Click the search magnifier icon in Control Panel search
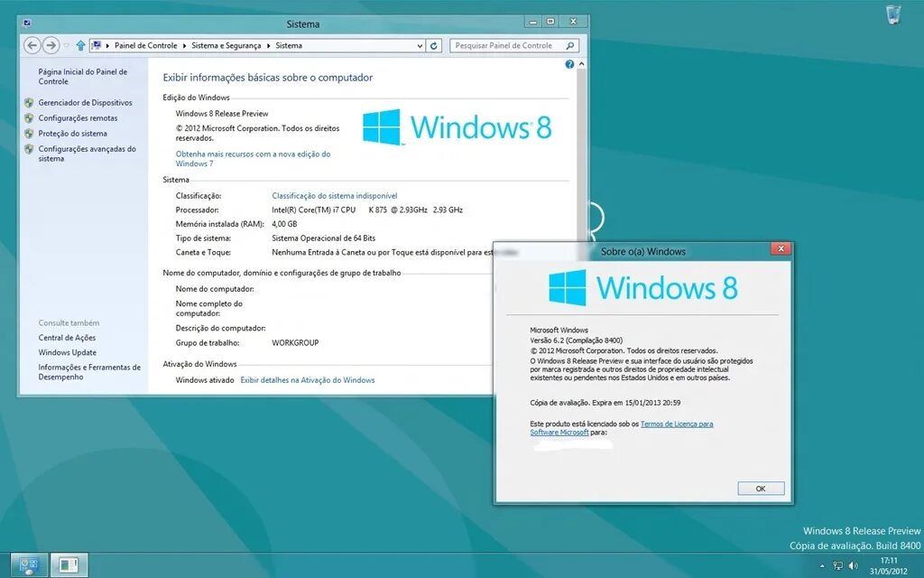This screenshot has height=578, width=924. 570,45
